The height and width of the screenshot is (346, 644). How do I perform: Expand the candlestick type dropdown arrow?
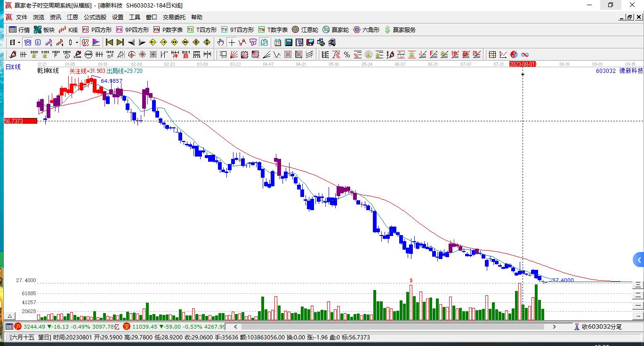[77, 42]
